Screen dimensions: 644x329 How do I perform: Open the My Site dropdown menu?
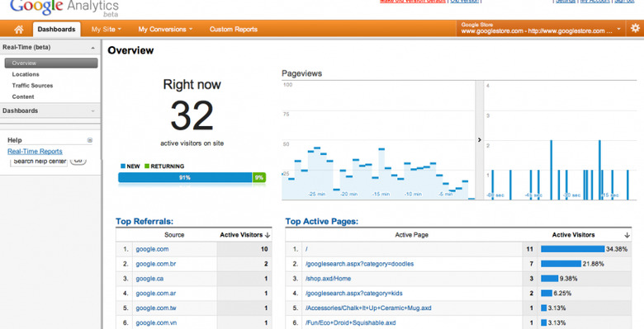[x=107, y=29]
